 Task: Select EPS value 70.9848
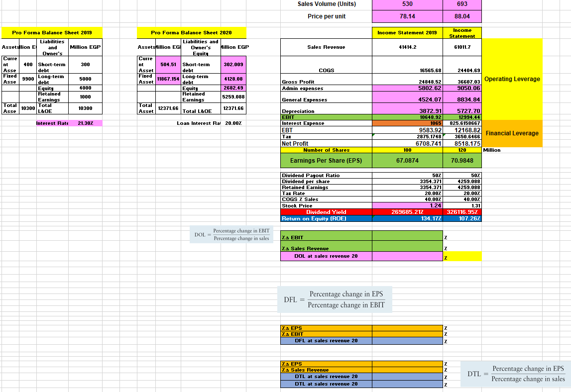tap(462, 161)
